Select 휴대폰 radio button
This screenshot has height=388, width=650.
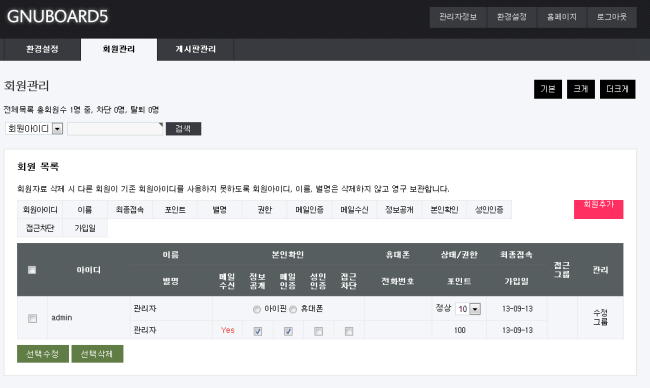pos(293,309)
